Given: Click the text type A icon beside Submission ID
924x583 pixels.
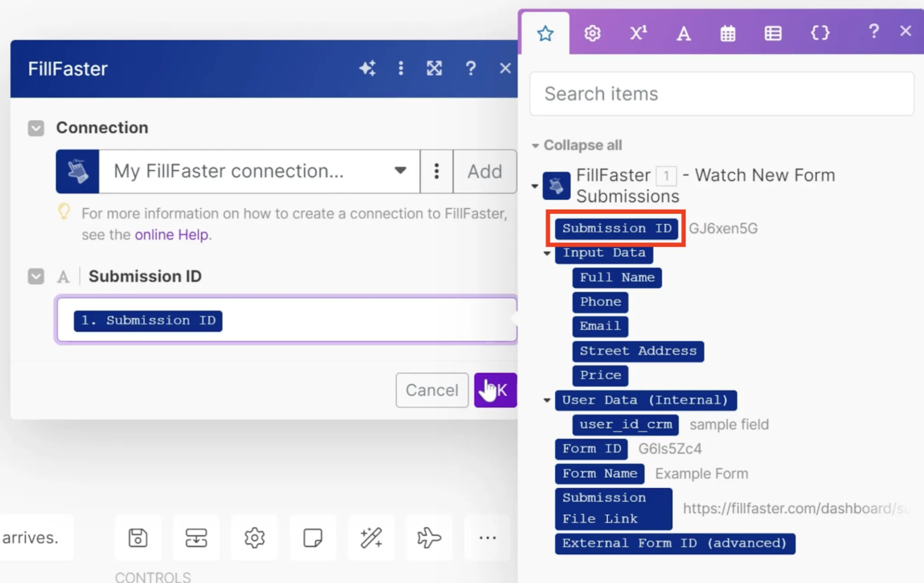Looking at the screenshot, I should [63, 277].
